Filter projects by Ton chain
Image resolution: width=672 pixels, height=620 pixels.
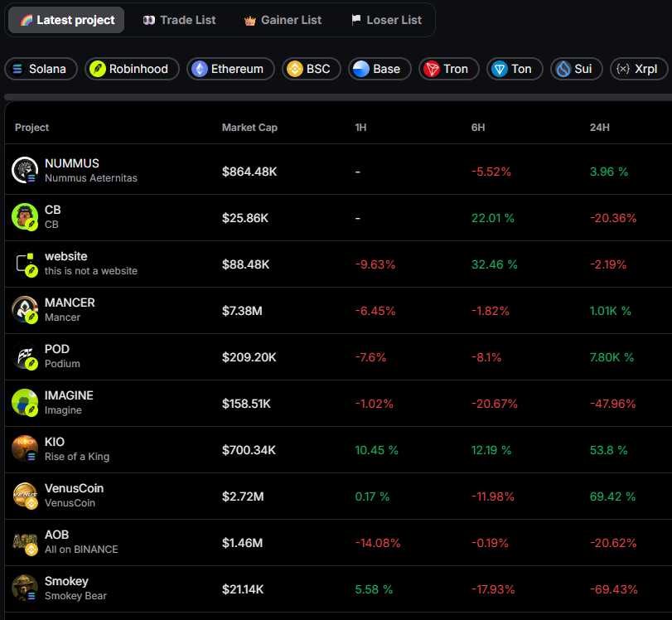(515, 69)
